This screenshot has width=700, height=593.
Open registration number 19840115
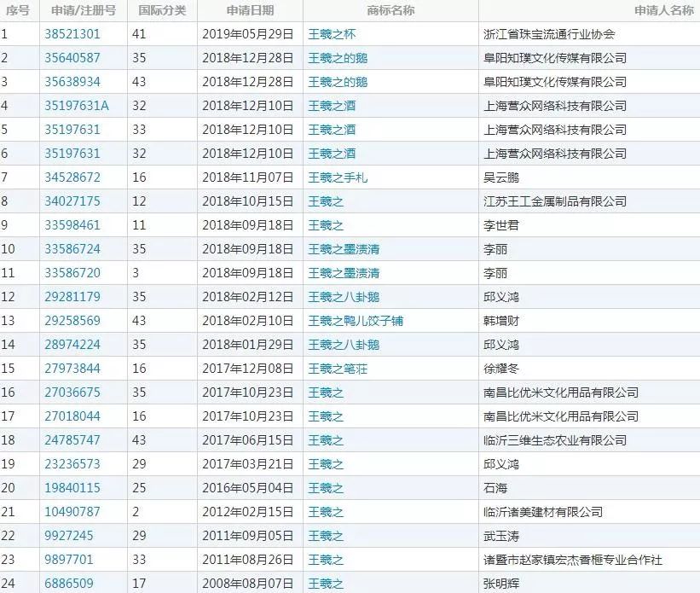(x=72, y=488)
